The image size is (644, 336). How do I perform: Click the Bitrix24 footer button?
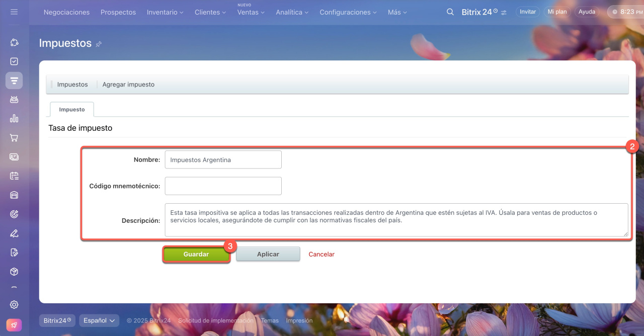[57, 320]
